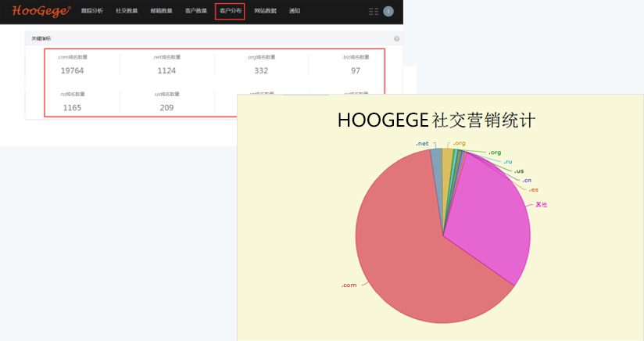Select the value 97
The width and height of the screenshot is (644, 341).
coord(356,70)
